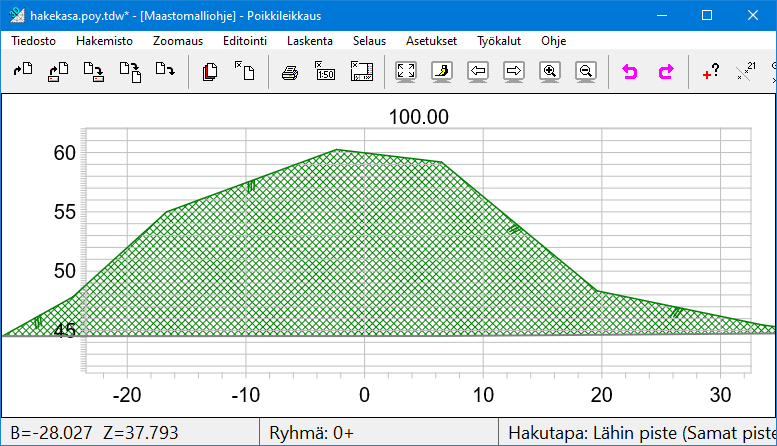Click the zoom in magnifier icon
Viewport: 777px width, 446px height.
pyautogui.click(x=549, y=72)
